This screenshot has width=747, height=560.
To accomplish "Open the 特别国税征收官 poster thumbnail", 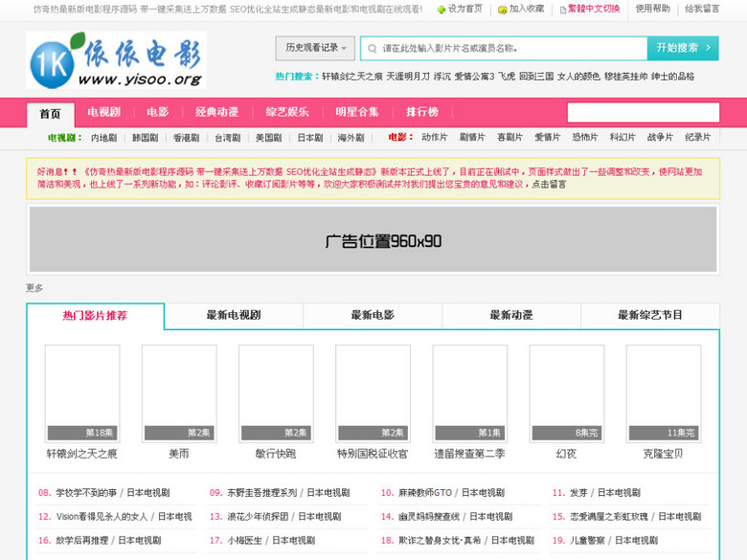I will pyautogui.click(x=373, y=393).
